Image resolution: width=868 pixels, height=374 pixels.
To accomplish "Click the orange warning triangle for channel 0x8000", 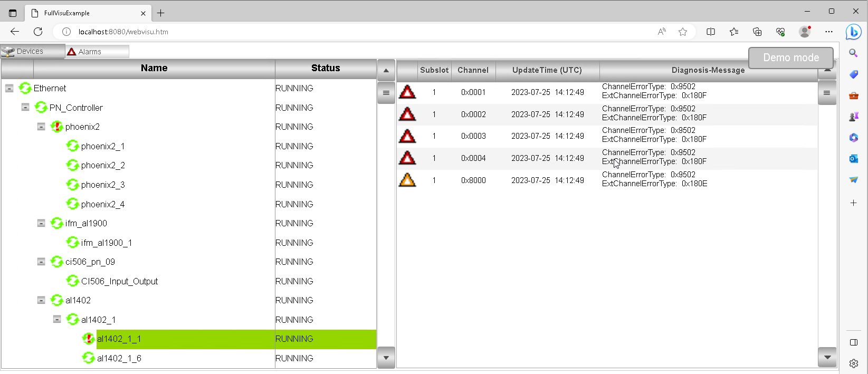I will pos(407,180).
